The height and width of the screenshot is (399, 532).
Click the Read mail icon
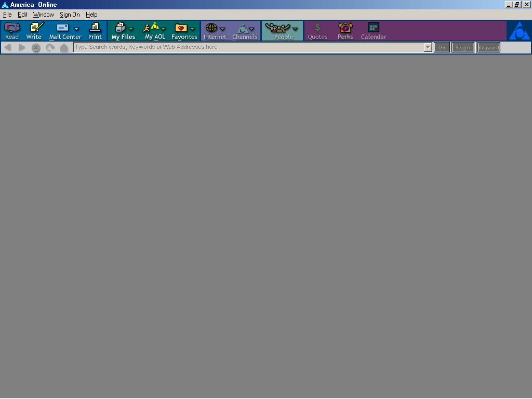tap(11, 30)
